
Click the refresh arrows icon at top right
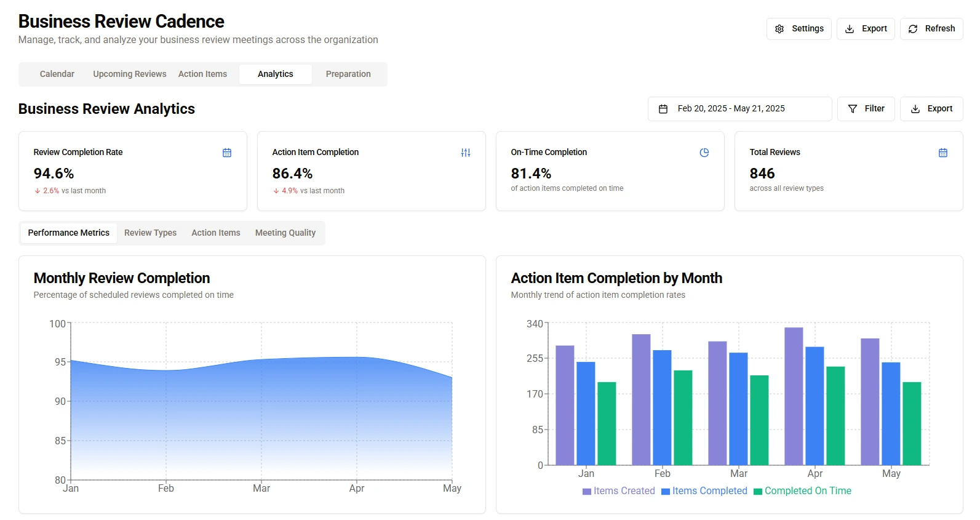tap(913, 29)
